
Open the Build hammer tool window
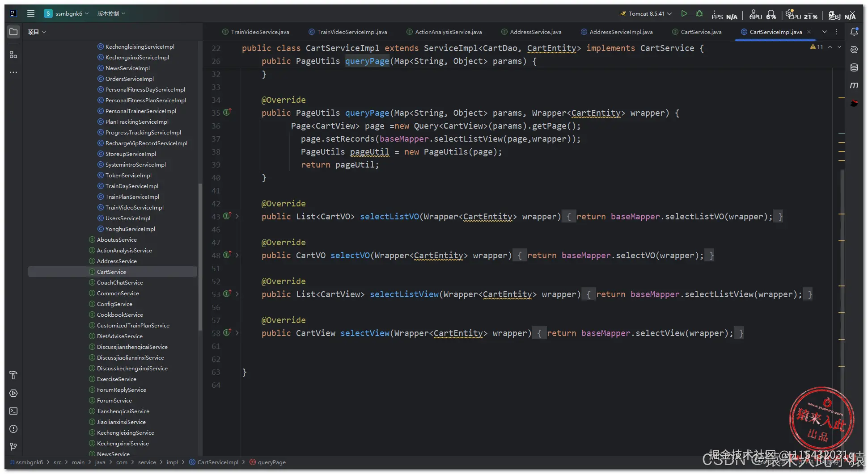click(13, 375)
